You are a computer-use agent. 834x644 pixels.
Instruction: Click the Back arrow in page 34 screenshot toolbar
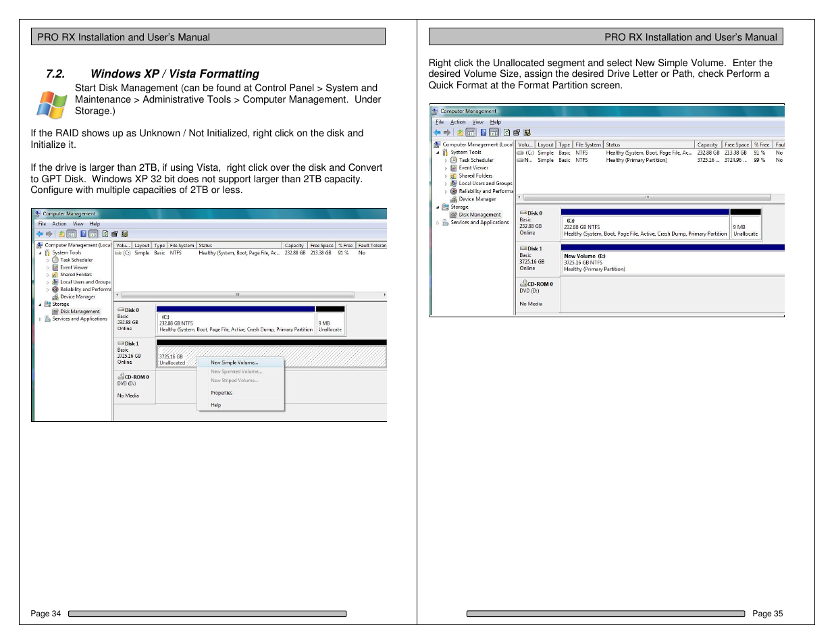pyautogui.click(x=40, y=234)
